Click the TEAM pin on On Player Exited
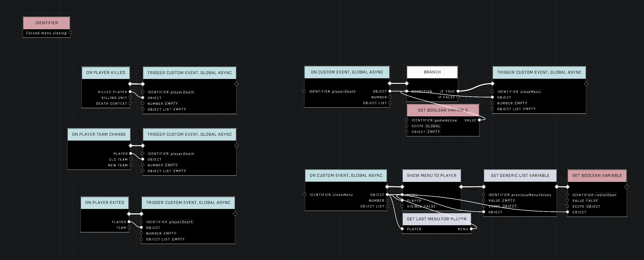Screen dimensions: 644x260 coord(129,227)
